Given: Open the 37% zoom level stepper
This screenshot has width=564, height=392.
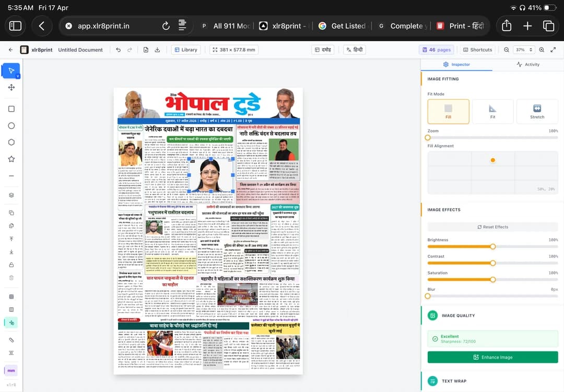Looking at the screenshot, I should pyautogui.click(x=522, y=49).
